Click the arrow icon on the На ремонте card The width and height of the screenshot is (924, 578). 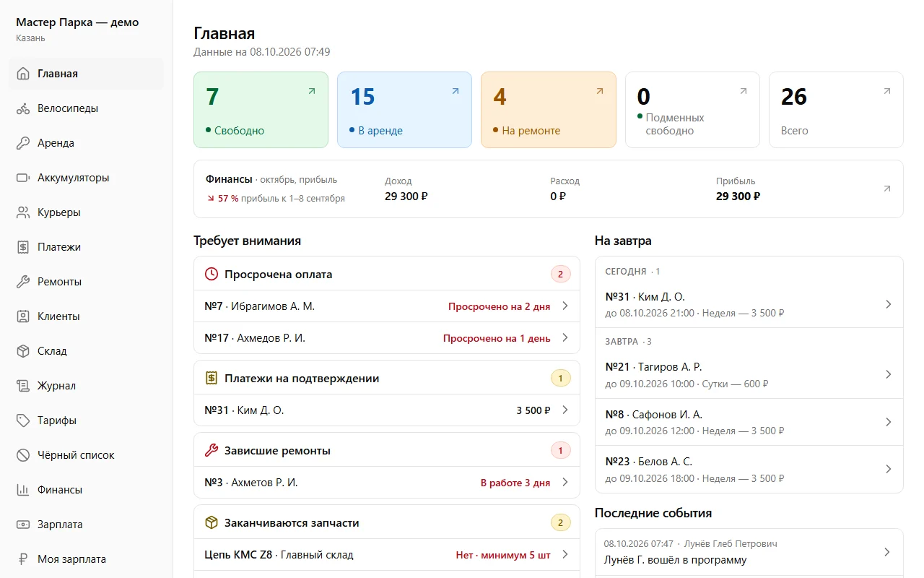(x=599, y=91)
